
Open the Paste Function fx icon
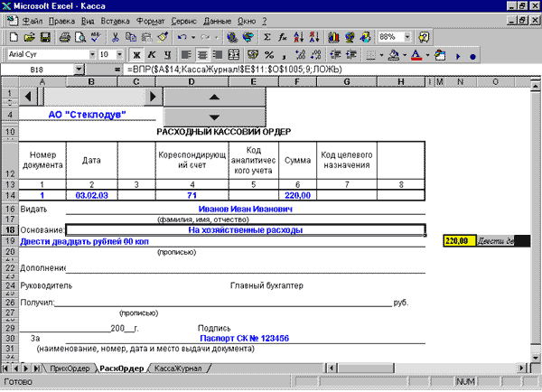click(283, 37)
